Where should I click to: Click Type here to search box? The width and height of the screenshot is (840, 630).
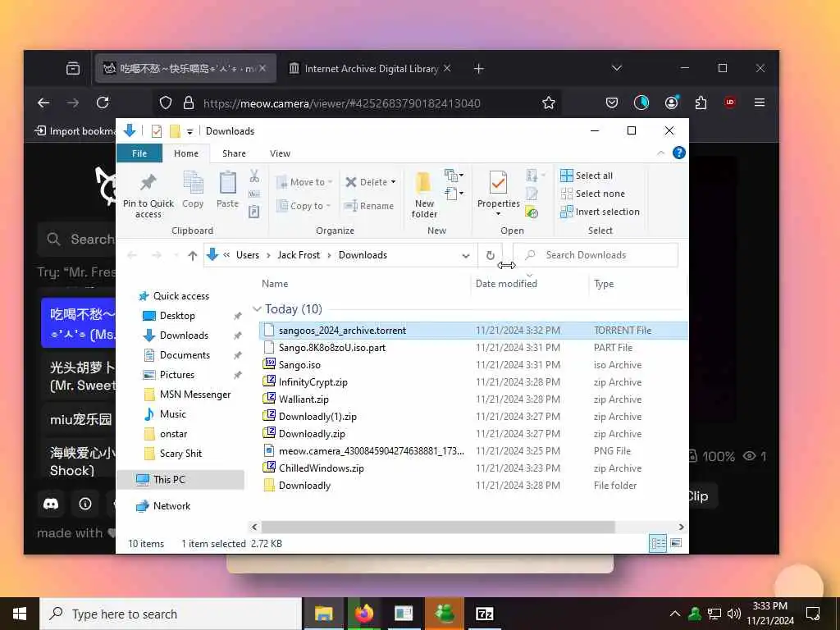click(171, 614)
